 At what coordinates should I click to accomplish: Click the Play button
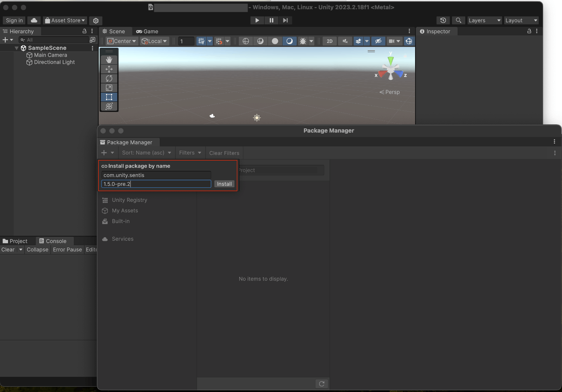click(x=257, y=20)
